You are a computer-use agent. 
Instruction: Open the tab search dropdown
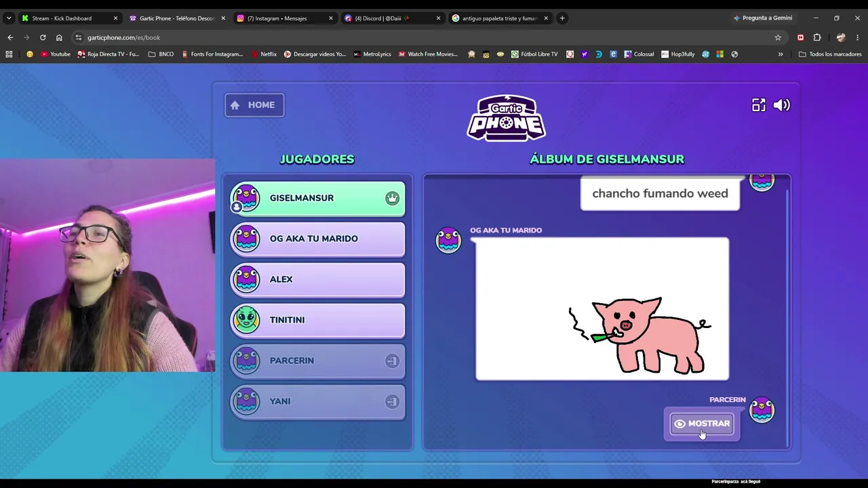(x=9, y=18)
